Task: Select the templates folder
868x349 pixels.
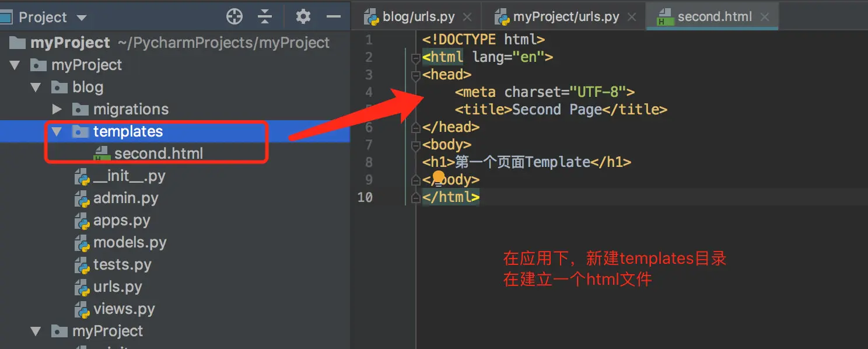Action: (175, 131)
